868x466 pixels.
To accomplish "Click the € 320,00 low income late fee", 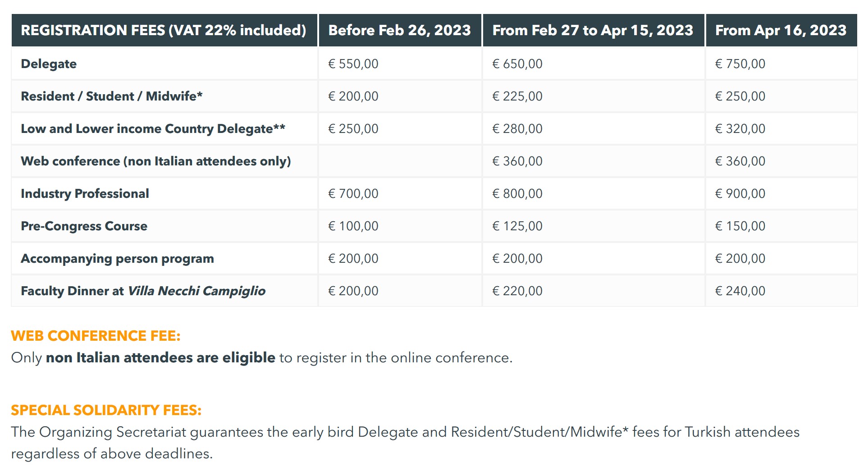I will tap(740, 128).
